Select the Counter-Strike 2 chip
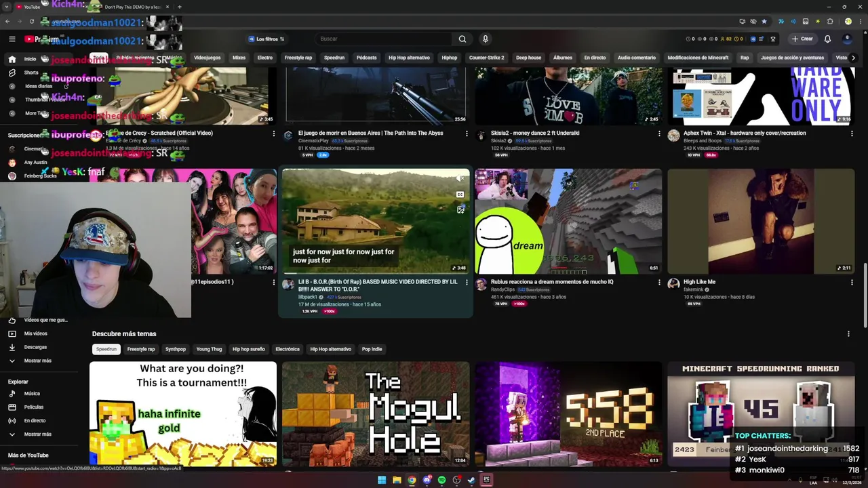The width and height of the screenshot is (868, 488). pyautogui.click(x=487, y=58)
